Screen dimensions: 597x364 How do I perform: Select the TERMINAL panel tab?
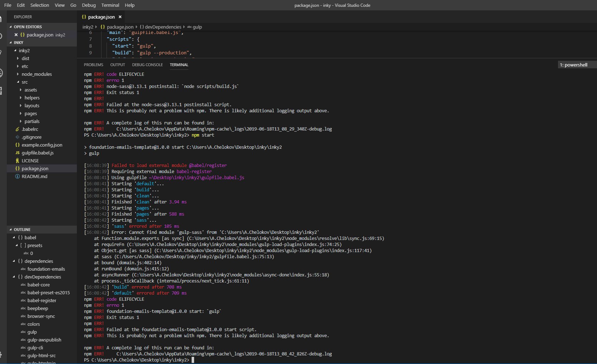[179, 65]
